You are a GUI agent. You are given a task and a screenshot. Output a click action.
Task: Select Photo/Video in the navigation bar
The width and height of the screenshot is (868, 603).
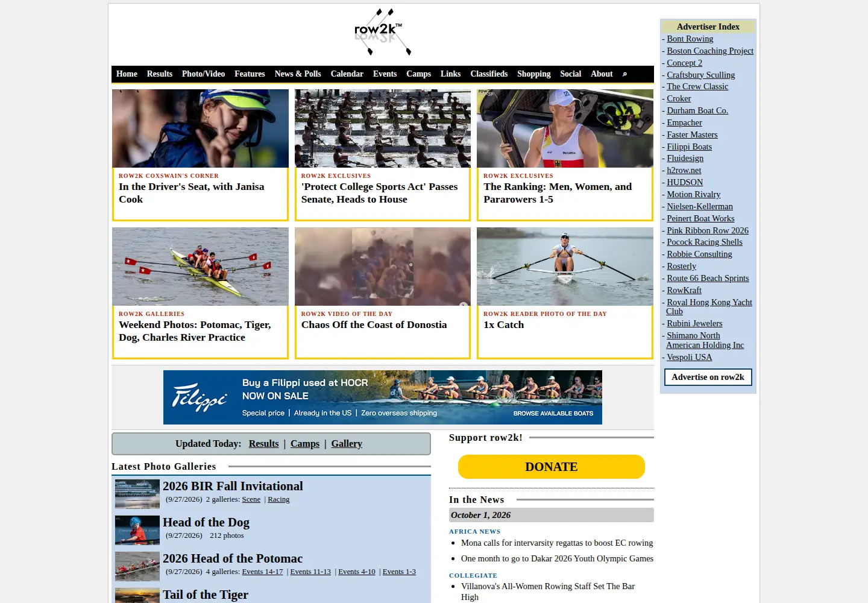(203, 74)
